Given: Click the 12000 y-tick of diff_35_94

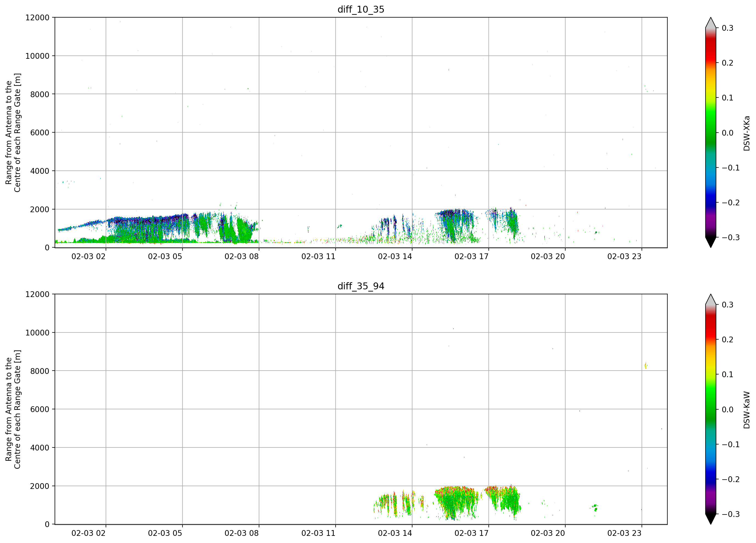Looking at the screenshot, I should point(37,295).
